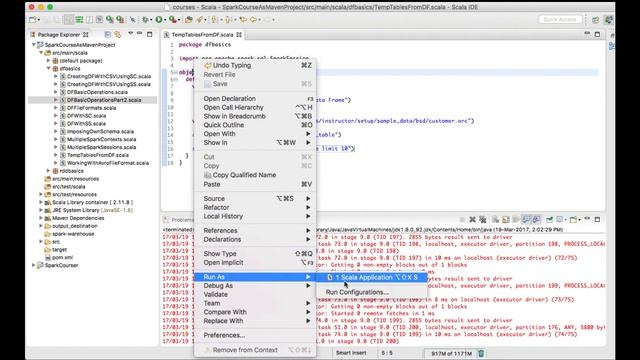Click Remove Launch X icon in the Console toolbar
This screenshot has width=640, height=360.
(x=473, y=220)
